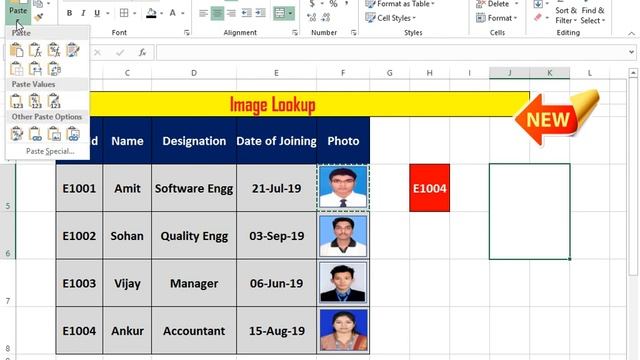
Task: Open Format as Table menu
Action: 400,4
